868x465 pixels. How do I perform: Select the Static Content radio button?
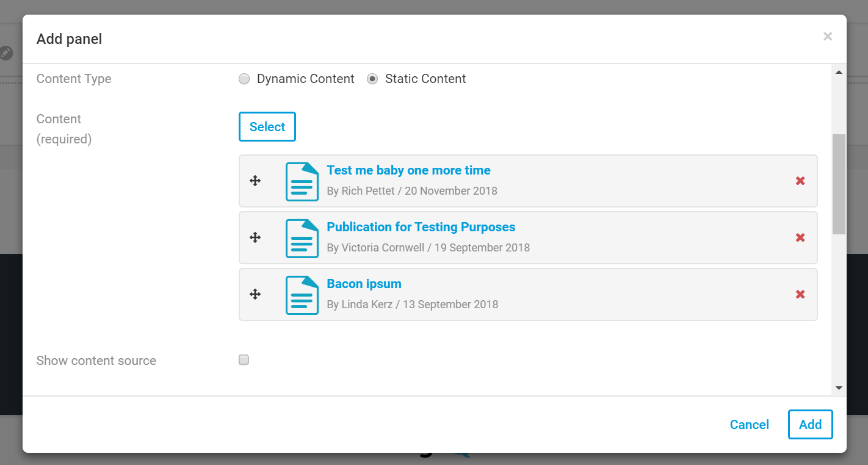click(x=372, y=79)
